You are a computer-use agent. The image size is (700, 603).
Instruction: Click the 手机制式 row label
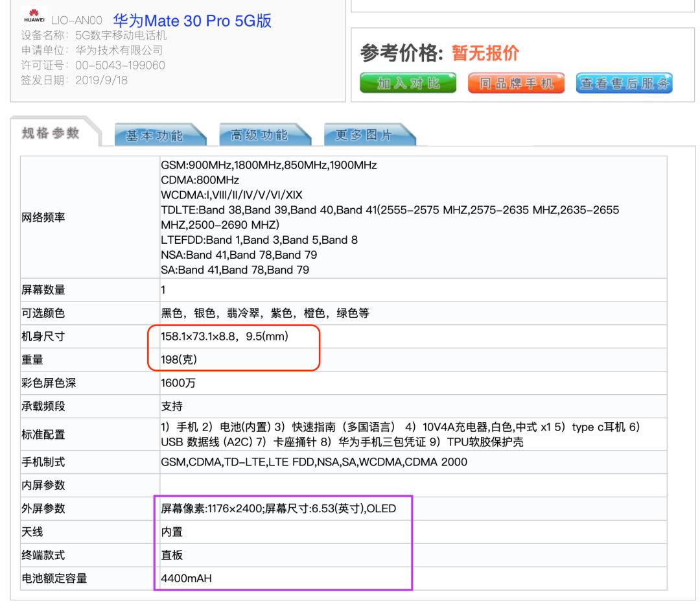(x=43, y=462)
